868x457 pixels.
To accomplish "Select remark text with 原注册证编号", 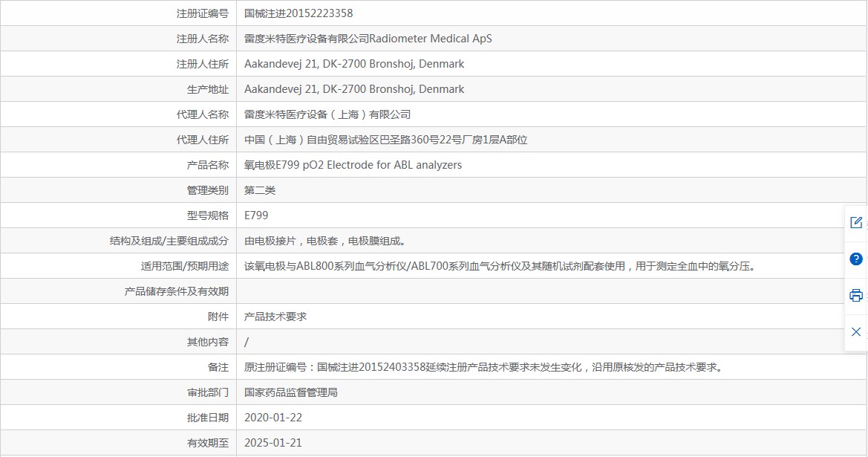I will click(x=483, y=367).
